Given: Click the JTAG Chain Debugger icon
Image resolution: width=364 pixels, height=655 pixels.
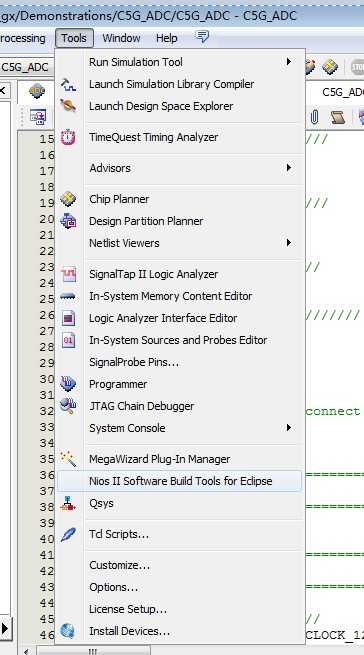Looking at the screenshot, I should pyautogui.click(x=68, y=406).
